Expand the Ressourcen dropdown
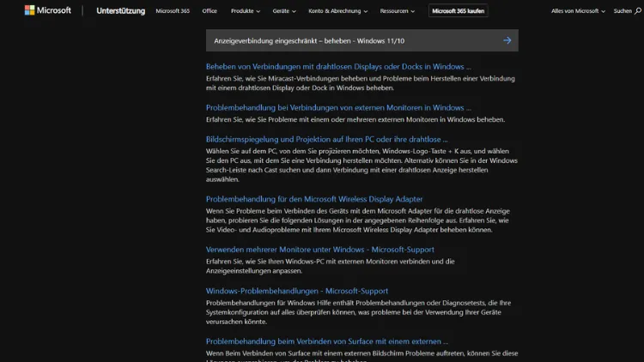This screenshot has height=362, width=644. [x=398, y=11]
